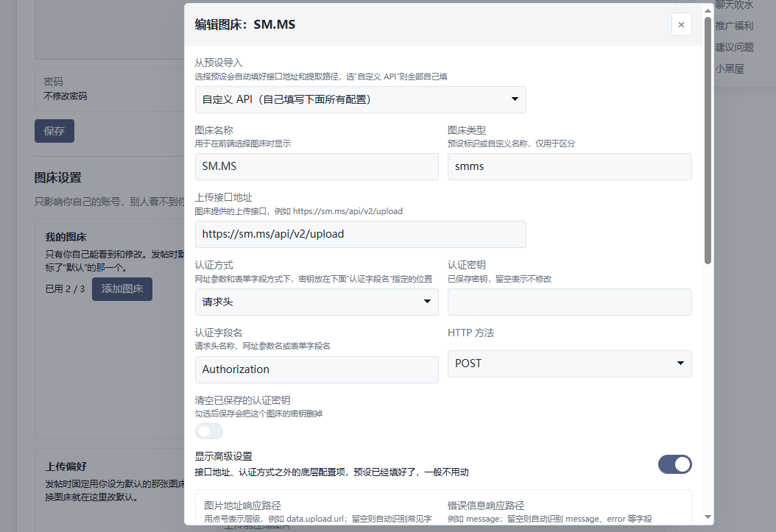Click the 保存 button in background page

pyautogui.click(x=54, y=131)
